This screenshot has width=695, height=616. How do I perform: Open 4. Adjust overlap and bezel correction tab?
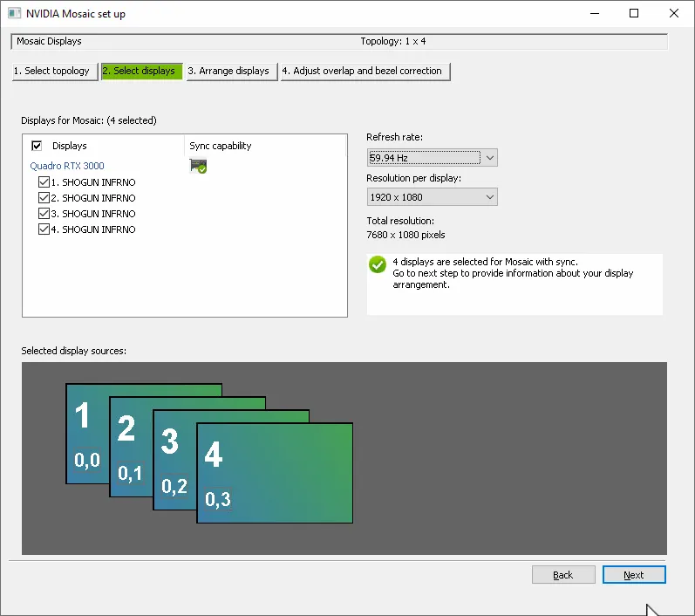point(365,71)
